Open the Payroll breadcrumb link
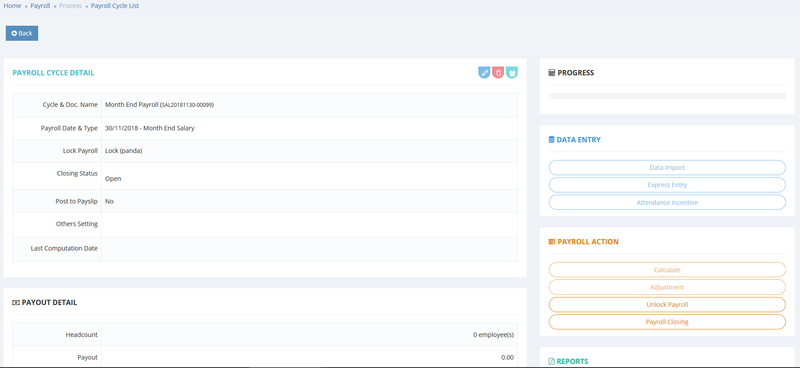 tap(40, 6)
